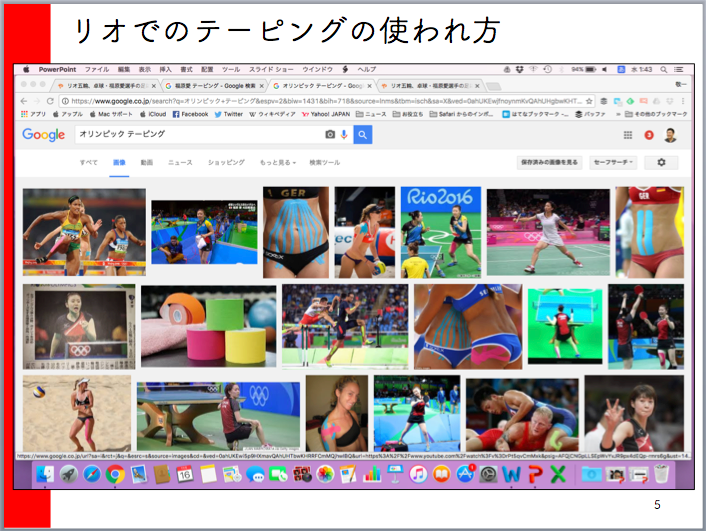The image size is (706, 531).
Task: Go back in Chrome toolbar
Action: tap(24, 101)
